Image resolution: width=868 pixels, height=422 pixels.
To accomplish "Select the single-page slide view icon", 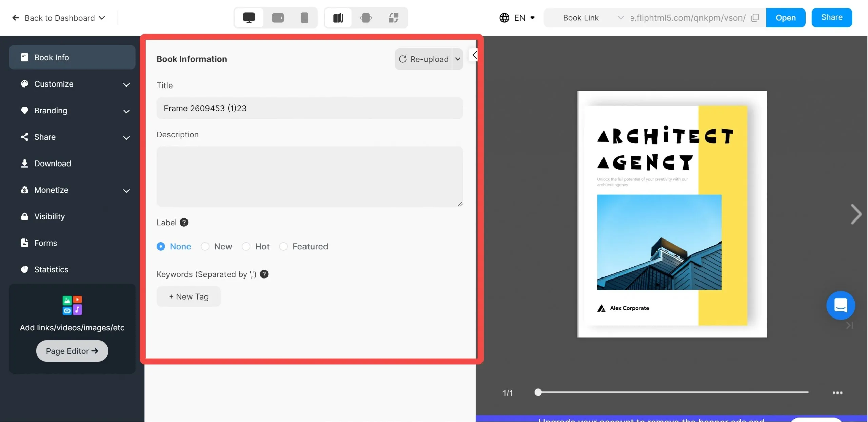I will [366, 18].
